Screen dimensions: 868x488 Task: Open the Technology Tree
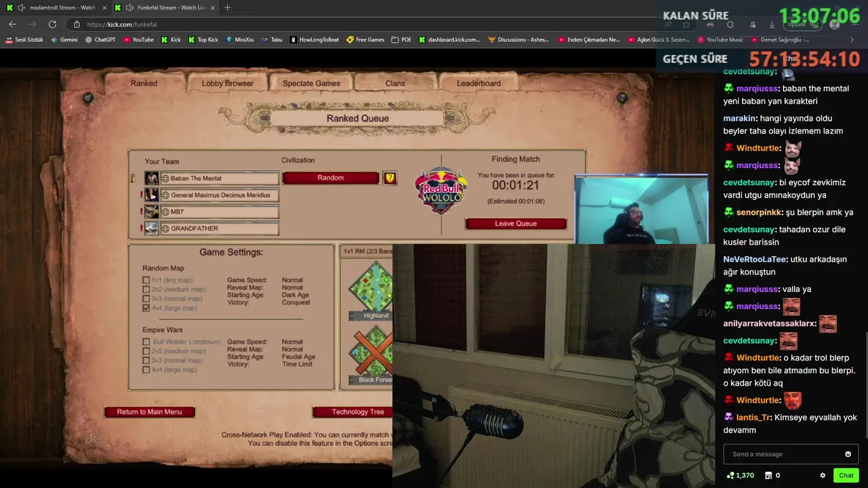(357, 412)
